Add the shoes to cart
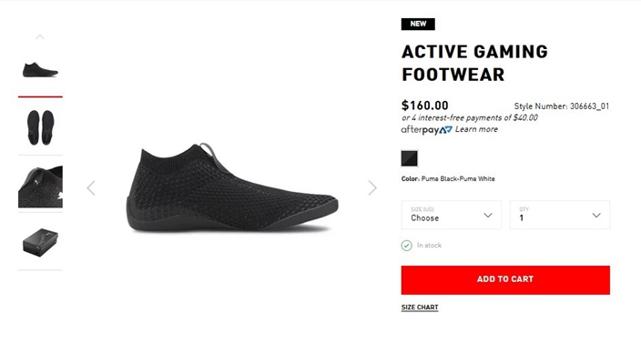 pos(505,280)
